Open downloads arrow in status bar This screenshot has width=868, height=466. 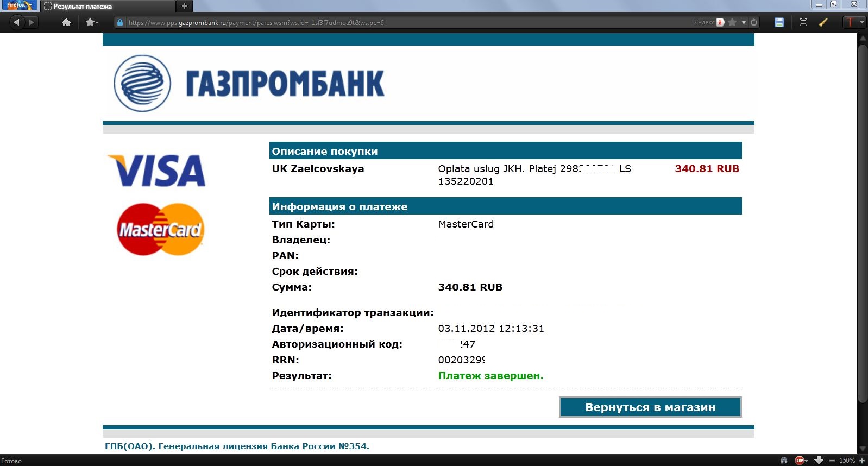(819, 461)
